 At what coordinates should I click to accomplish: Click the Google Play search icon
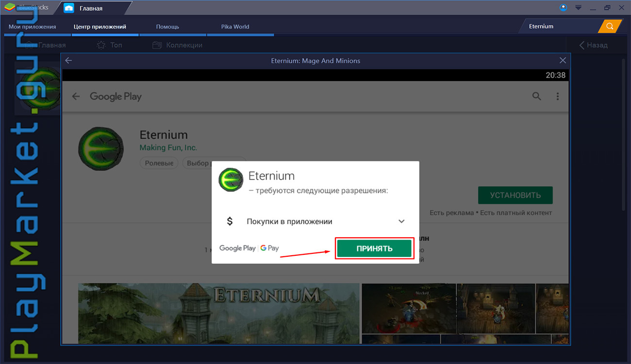(x=536, y=96)
